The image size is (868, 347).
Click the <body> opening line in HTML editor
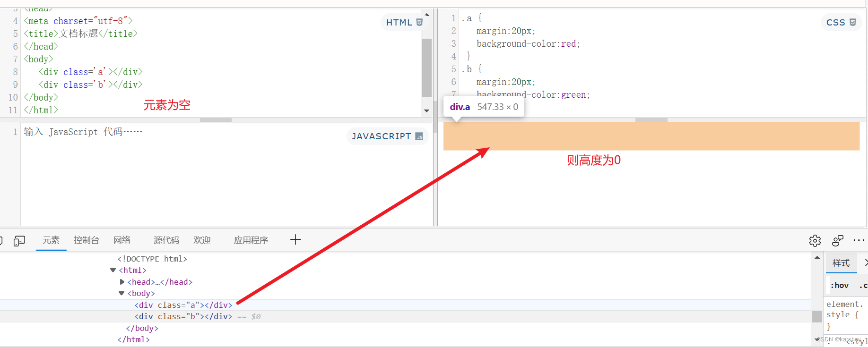point(38,59)
